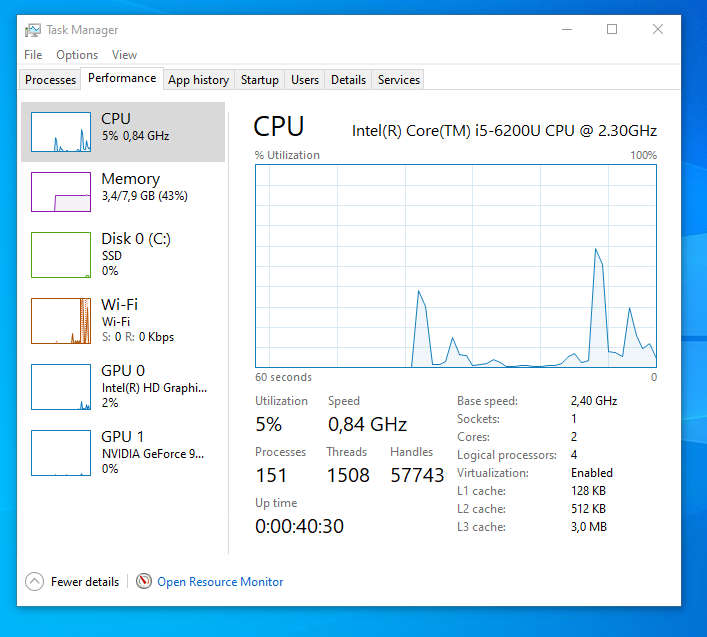Click the Intel(R) HD Graphics GPU 0 label
The width and height of the screenshot is (707, 637).
[x=154, y=388]
